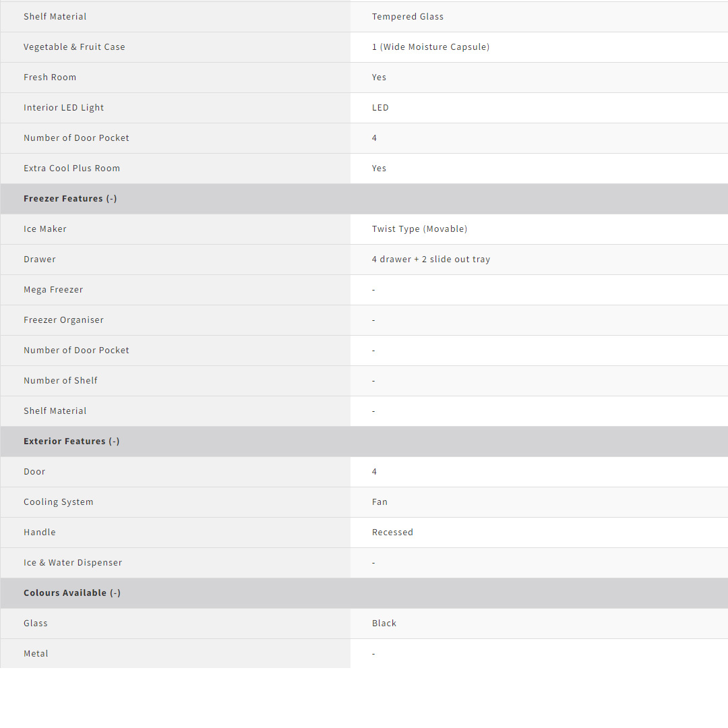
Task: Click the Mega Freezer label
Action: click(53, 290)
